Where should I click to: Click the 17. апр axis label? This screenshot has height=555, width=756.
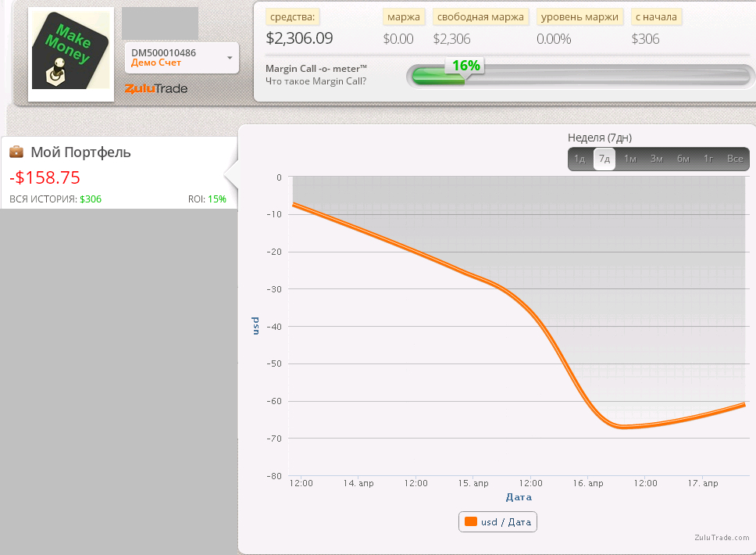[x=702, y=483]
